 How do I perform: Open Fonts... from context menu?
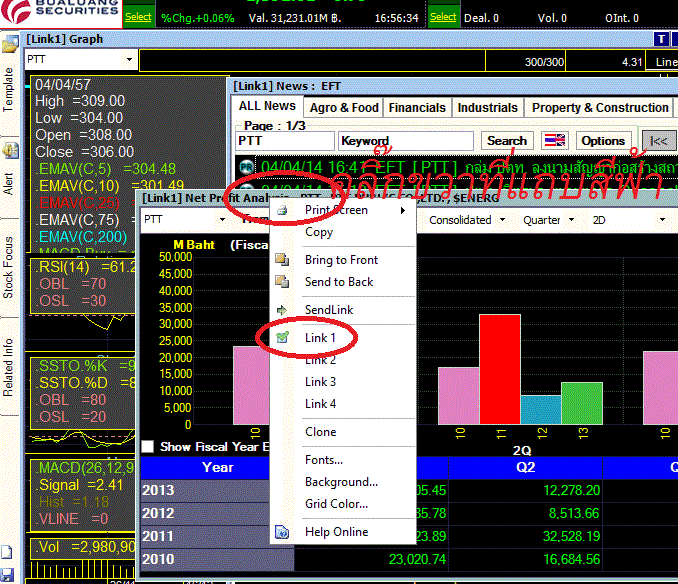(x=324, y=460)
